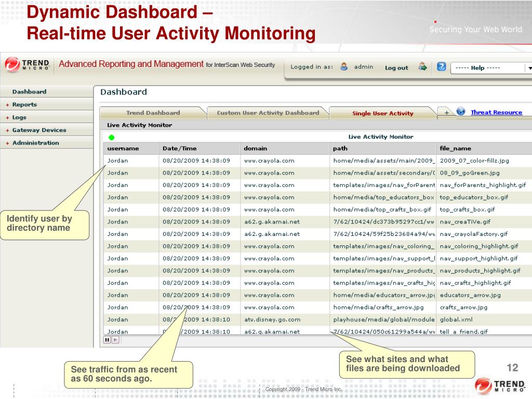
Task: Sort by the username column header
Action: (131, 148)
